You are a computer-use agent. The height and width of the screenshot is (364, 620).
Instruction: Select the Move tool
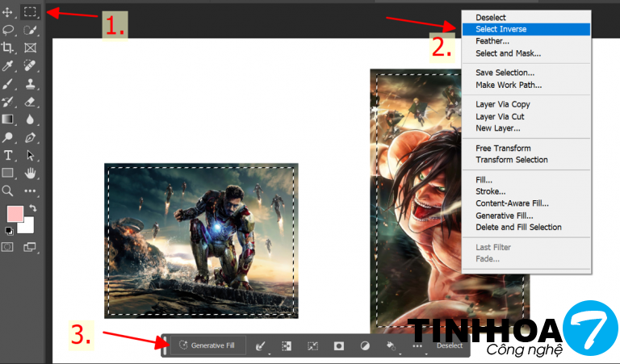8,13
